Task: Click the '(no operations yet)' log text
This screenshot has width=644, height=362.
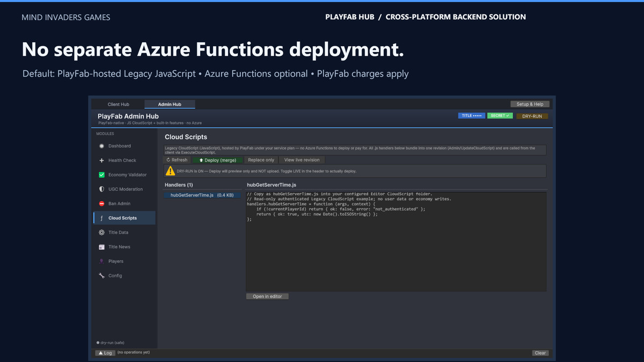Action: 133,353
